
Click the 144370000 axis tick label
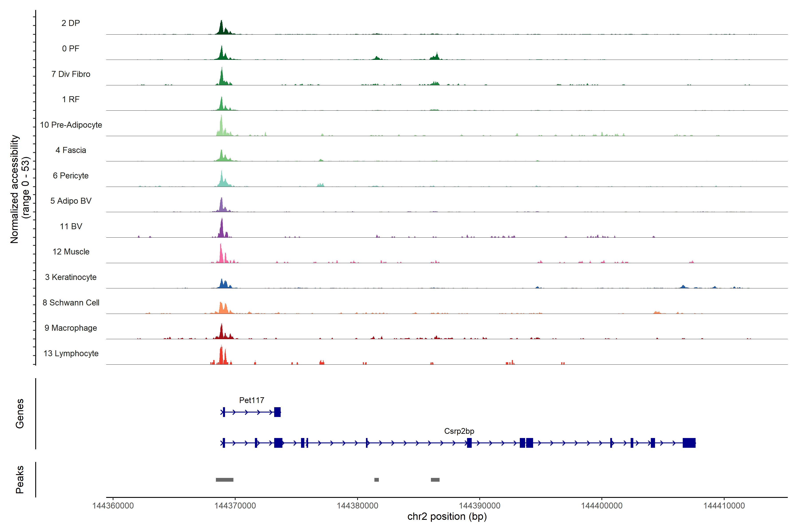click(235, 506)
